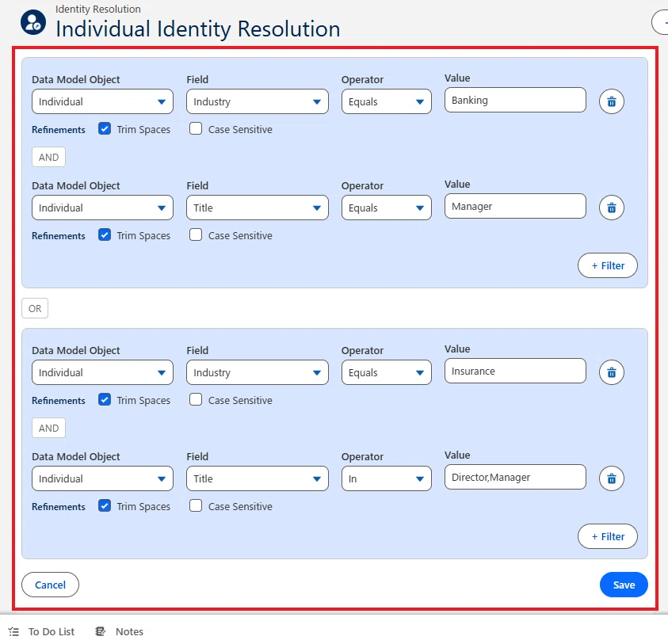
Task: Open the Field dropdown showing Title in second group
Action: tap(258, 478)
